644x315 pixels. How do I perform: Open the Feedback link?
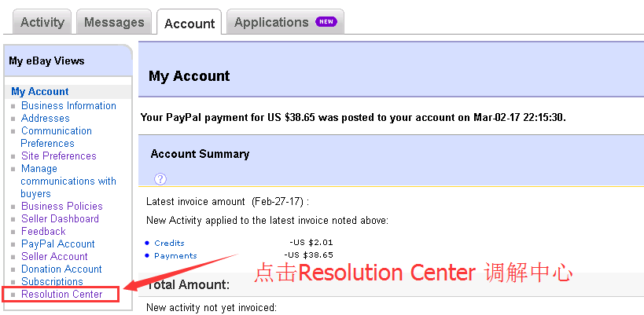43,232
